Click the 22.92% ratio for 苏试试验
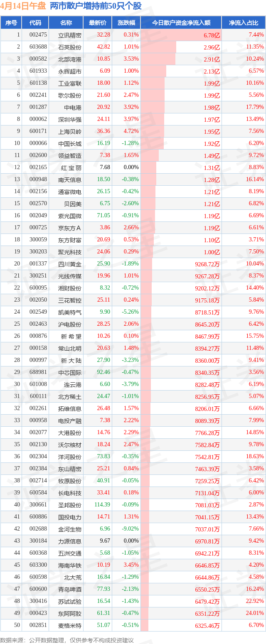 [x=255, y=601]
